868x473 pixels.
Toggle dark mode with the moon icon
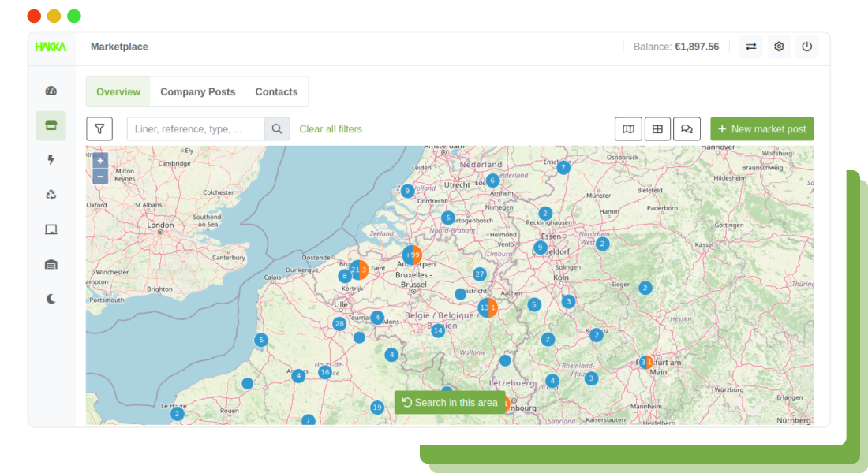point(51,299)
